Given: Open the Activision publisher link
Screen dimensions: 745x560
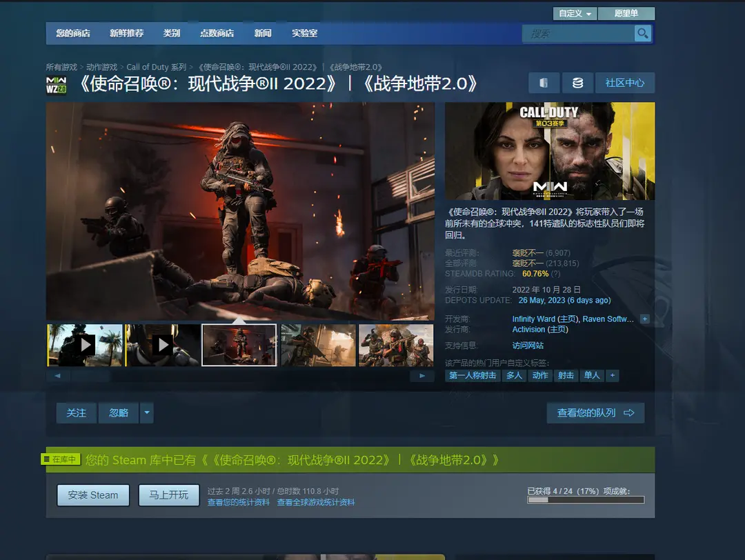Looking at the screenshot, I should coord(529,330).
